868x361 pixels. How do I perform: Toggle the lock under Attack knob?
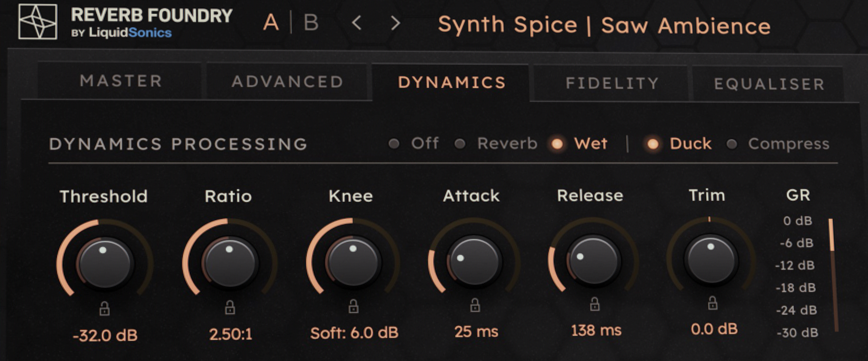[475, 305]
